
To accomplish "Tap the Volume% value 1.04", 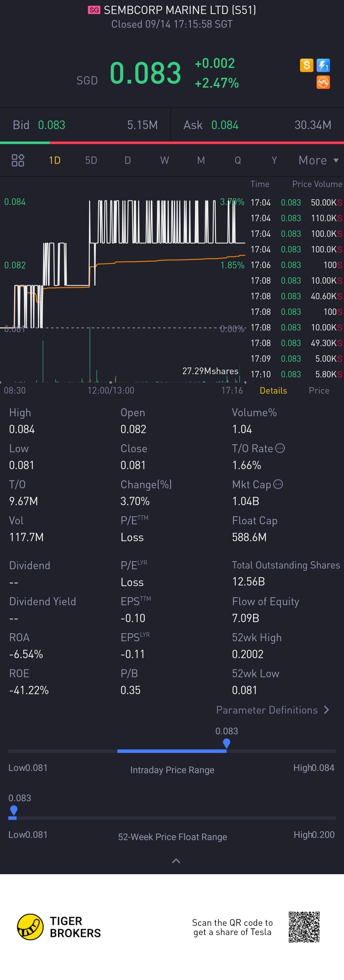I will [242, 429].
